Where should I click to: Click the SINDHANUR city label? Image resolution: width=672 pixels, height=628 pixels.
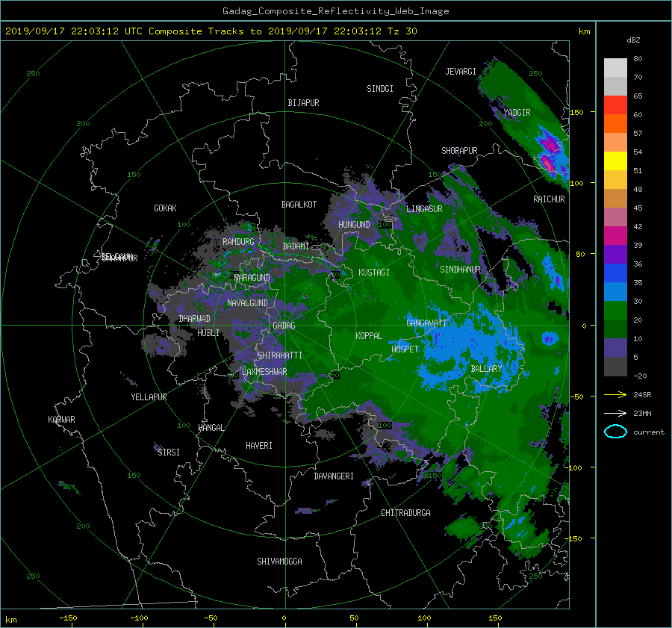click(x=460, y=270)
